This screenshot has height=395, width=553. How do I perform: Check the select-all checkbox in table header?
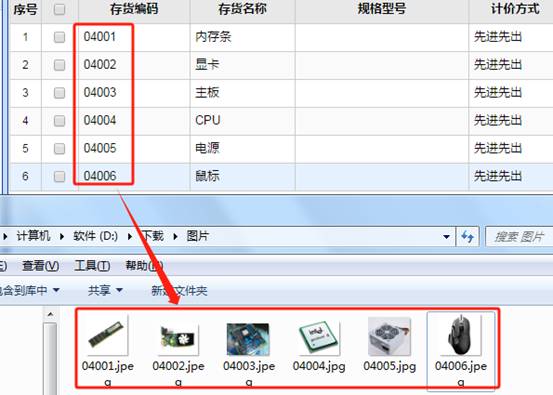pos(59,9)
